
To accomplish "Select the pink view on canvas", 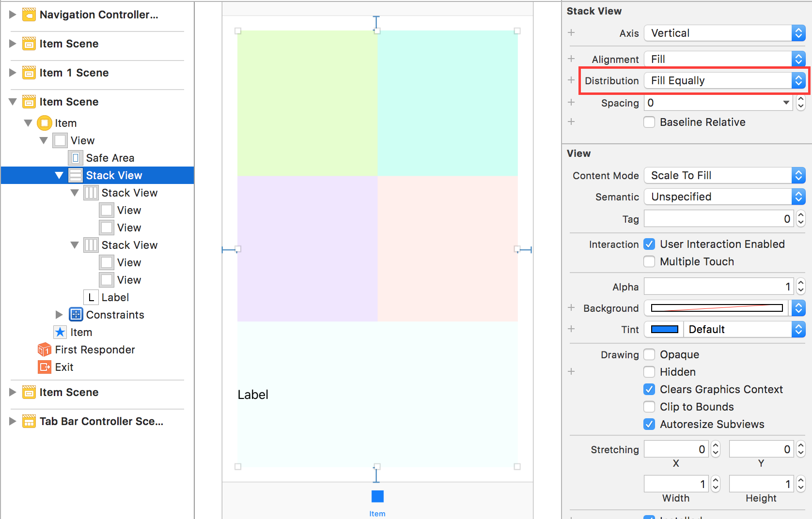I will [448, 248].
